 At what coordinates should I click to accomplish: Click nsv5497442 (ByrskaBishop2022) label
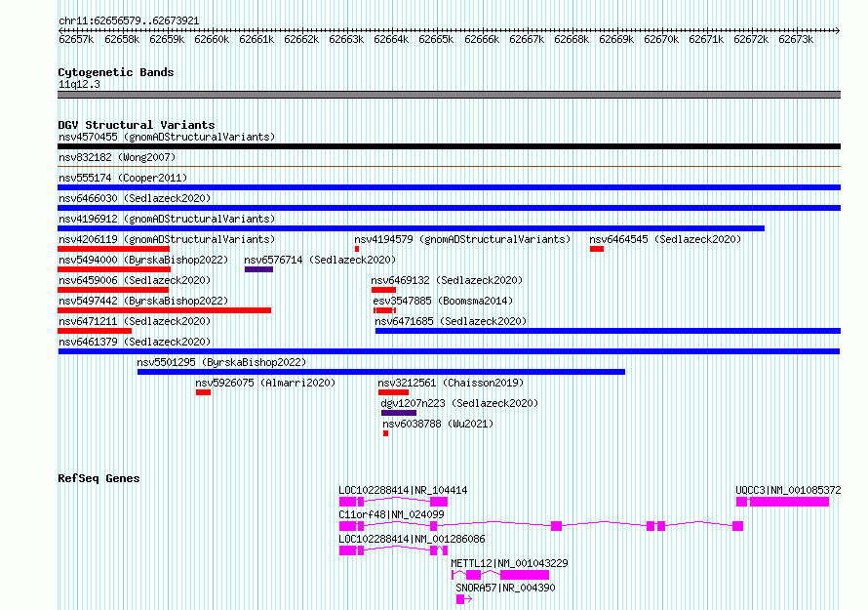tap(143, 301)
